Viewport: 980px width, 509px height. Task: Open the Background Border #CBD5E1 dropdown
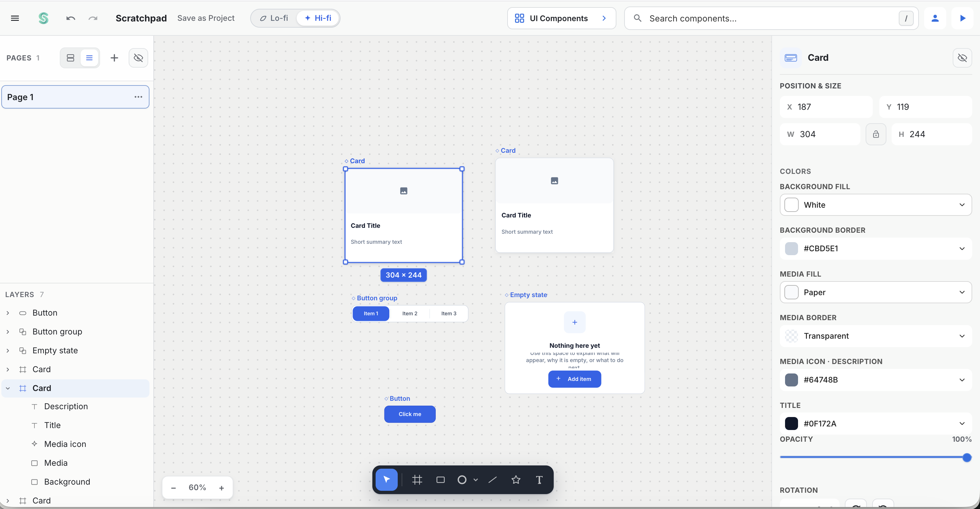click(876, 249)
